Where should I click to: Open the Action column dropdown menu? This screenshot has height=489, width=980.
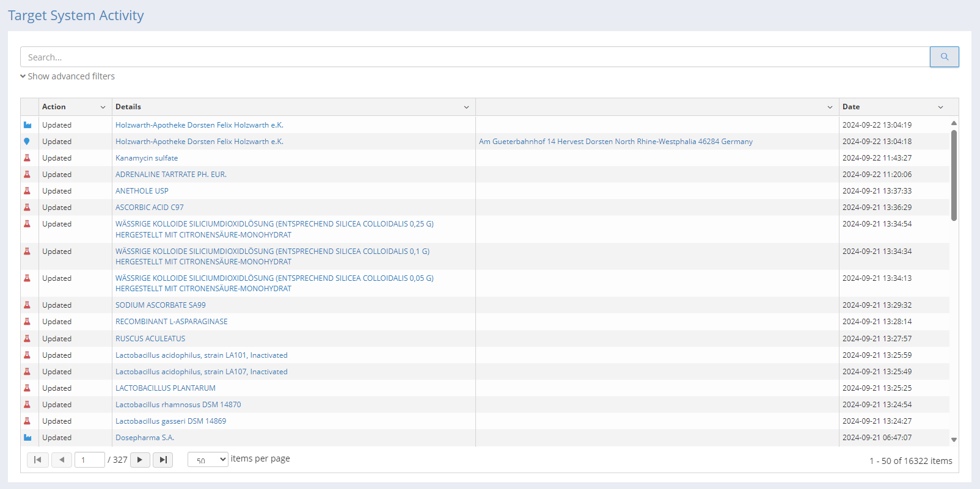point(103,107)
